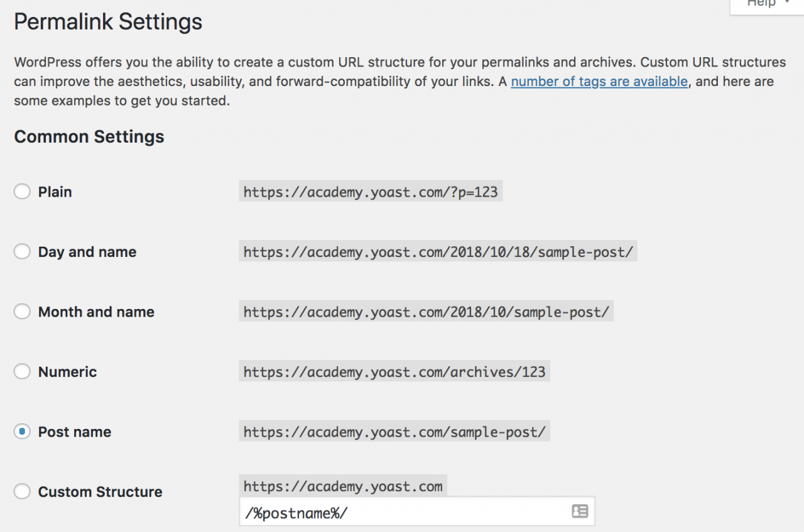Click the Post name sample-post example URL
The width and height of the screenshot is (804, 532).
click(394, 432)
